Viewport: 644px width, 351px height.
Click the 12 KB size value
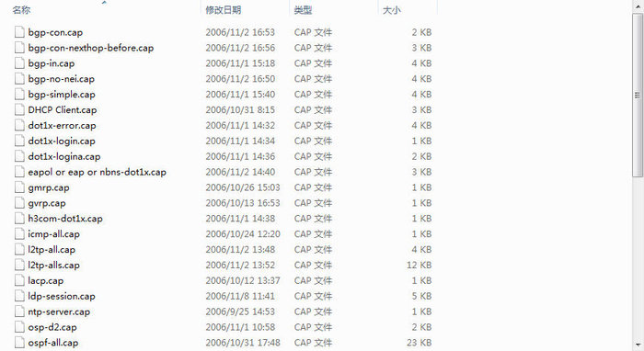419,266
